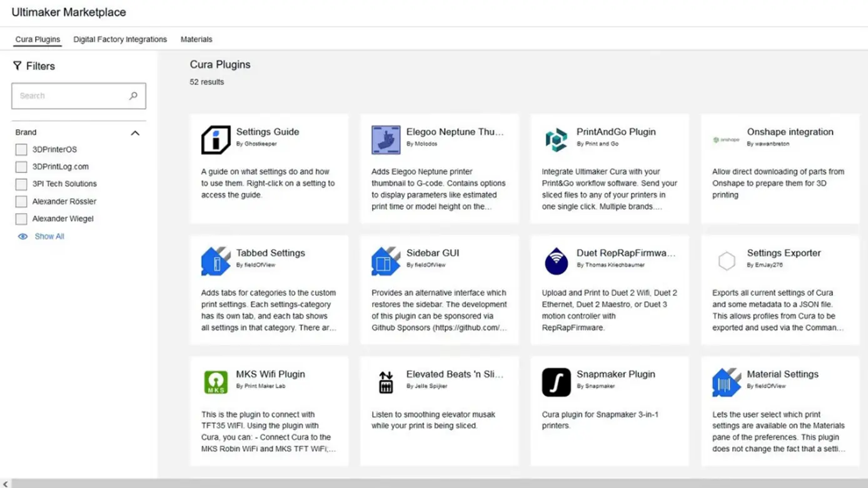Click the search magnifier icon in Filters
Viewport: 868px width, 488px height.
coord(133,96)
